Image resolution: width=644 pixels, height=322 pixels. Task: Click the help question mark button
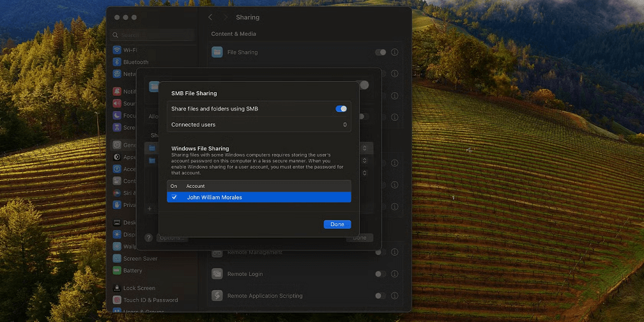149,238
